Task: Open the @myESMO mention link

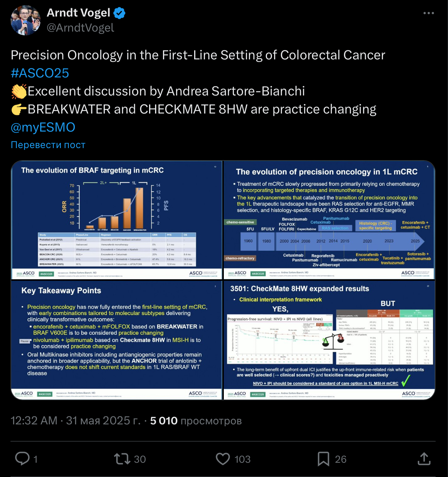Action: [43, 127]
